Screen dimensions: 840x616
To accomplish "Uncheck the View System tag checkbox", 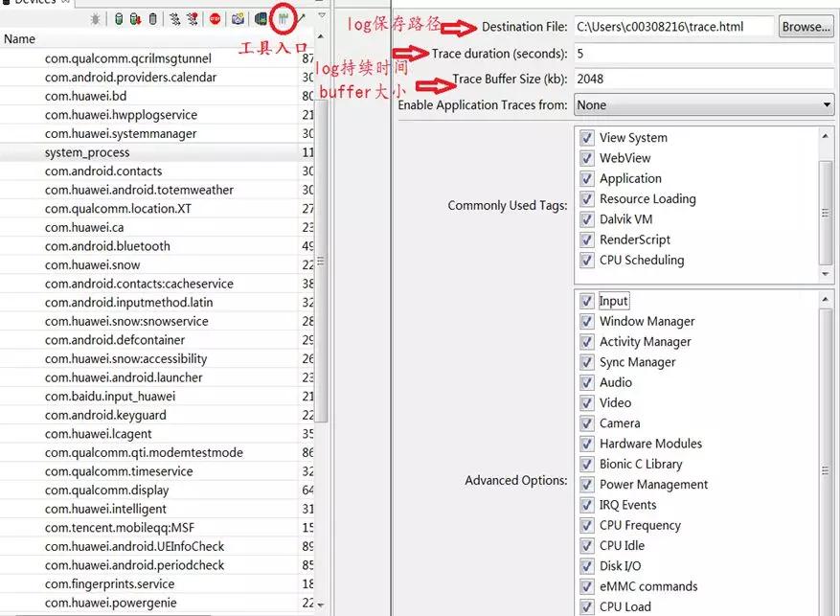I will (587, 138).
